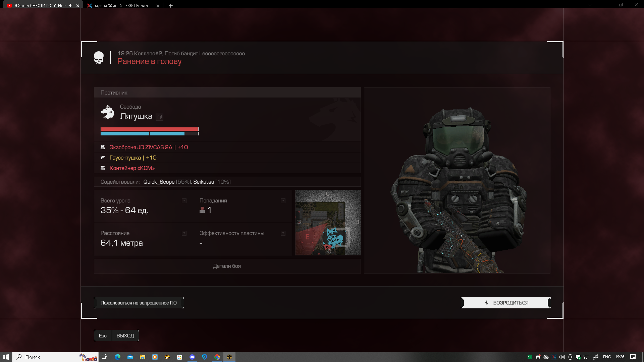Open Discord from the taskbar

click(192, 357)
